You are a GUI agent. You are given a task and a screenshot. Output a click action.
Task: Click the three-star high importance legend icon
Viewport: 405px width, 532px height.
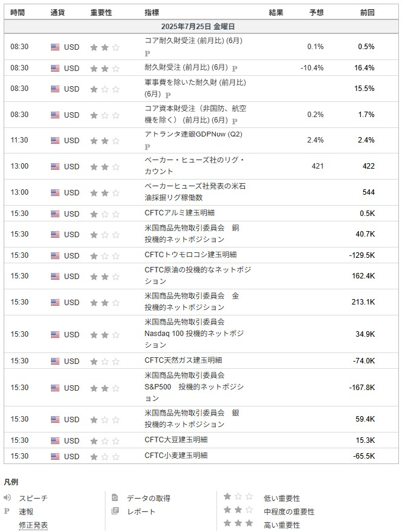[238, 523]
